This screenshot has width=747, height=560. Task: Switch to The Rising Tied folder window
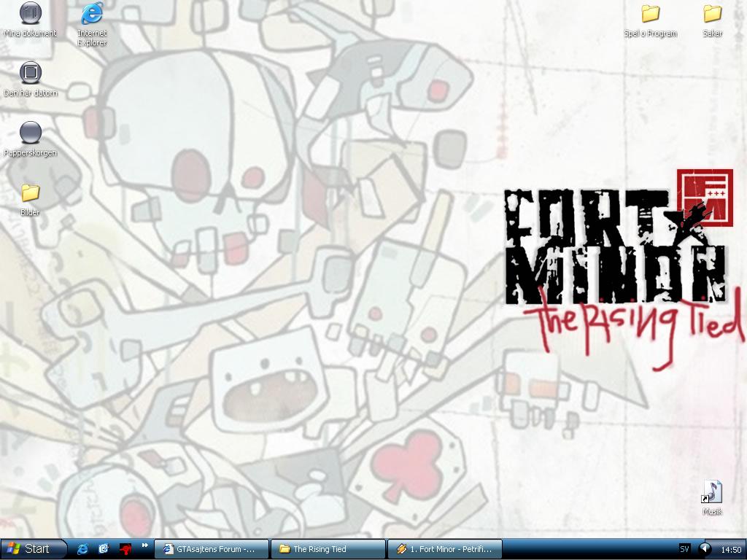pos(328,549)
